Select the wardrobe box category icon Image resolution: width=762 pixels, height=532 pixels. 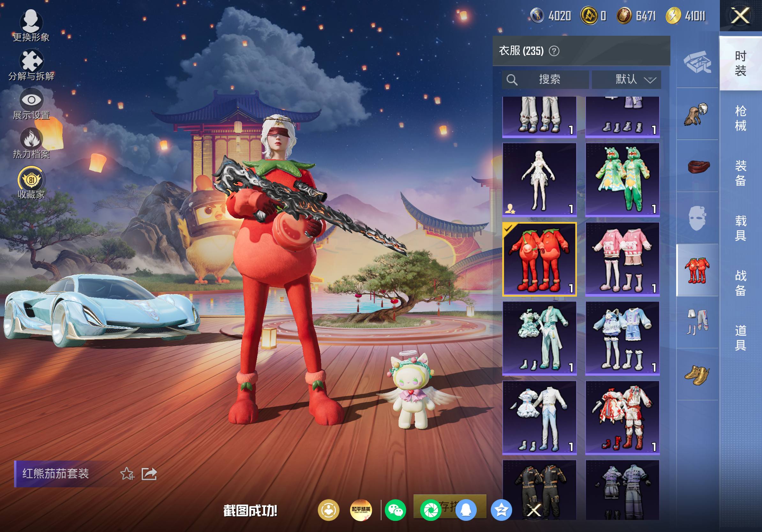pyautogui.click(x=697, y=62)
